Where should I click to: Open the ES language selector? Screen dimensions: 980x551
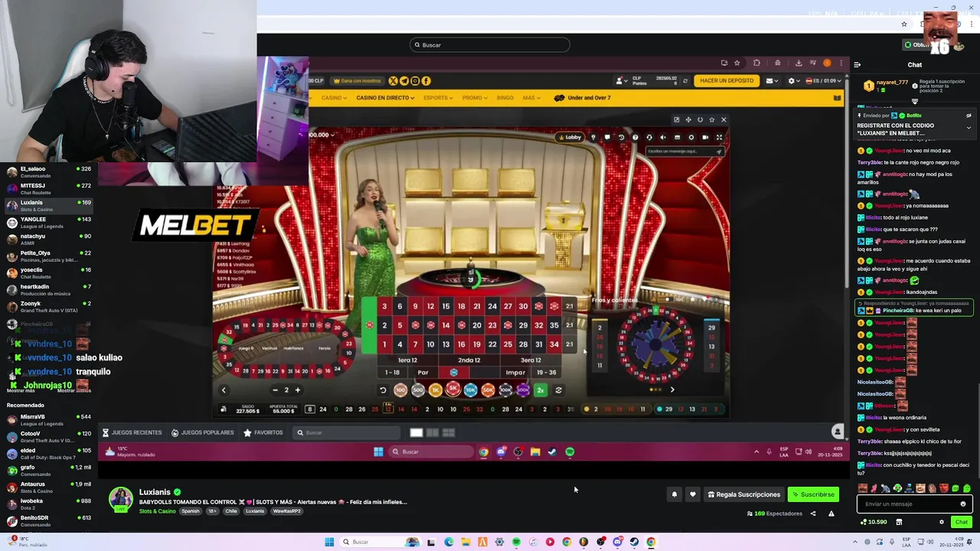[824, 80]
